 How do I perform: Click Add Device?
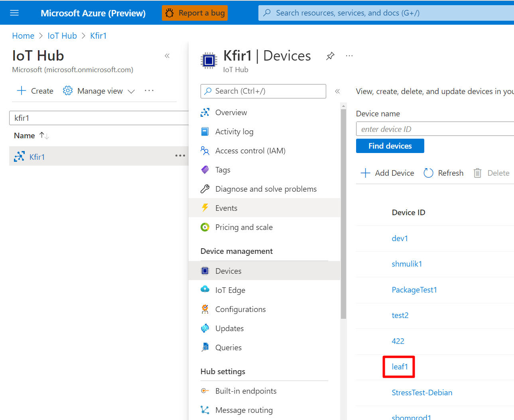[x=387, y=173]
